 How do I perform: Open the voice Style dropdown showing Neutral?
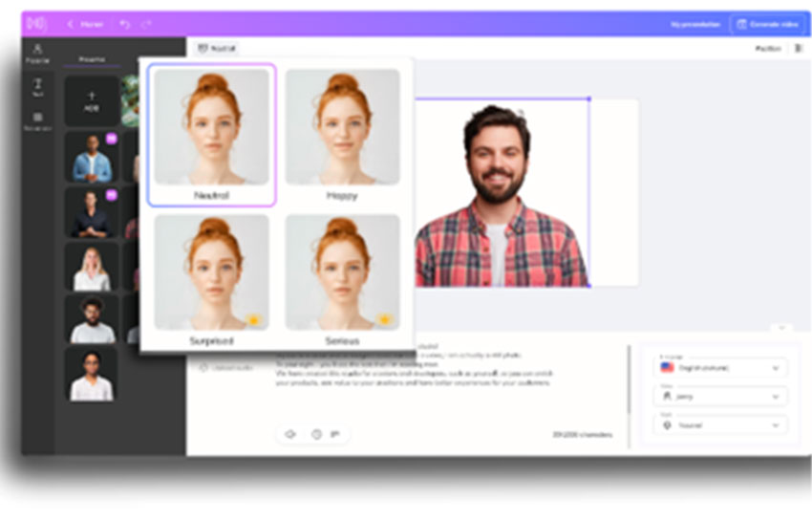(x=720, y=425)
